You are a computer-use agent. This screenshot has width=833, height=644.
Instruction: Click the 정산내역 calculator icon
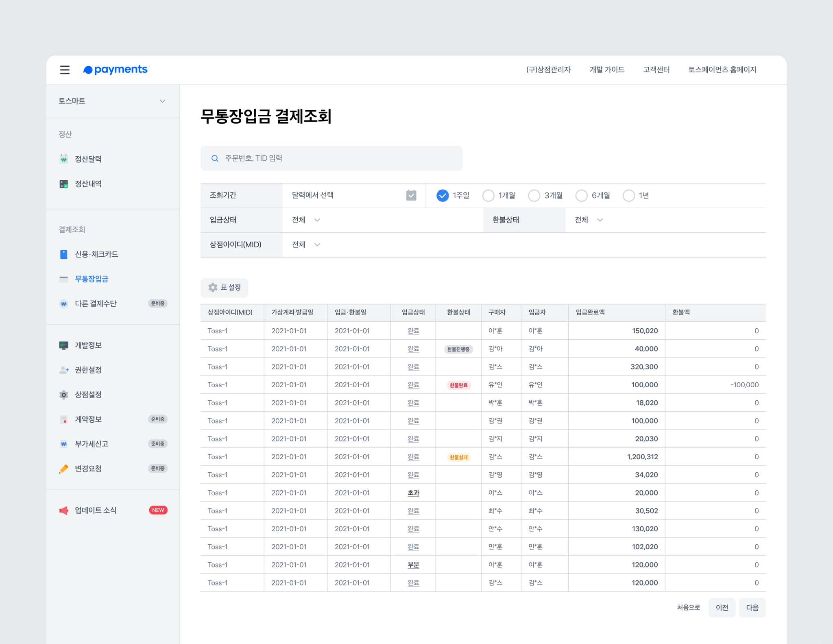[64, 184]
